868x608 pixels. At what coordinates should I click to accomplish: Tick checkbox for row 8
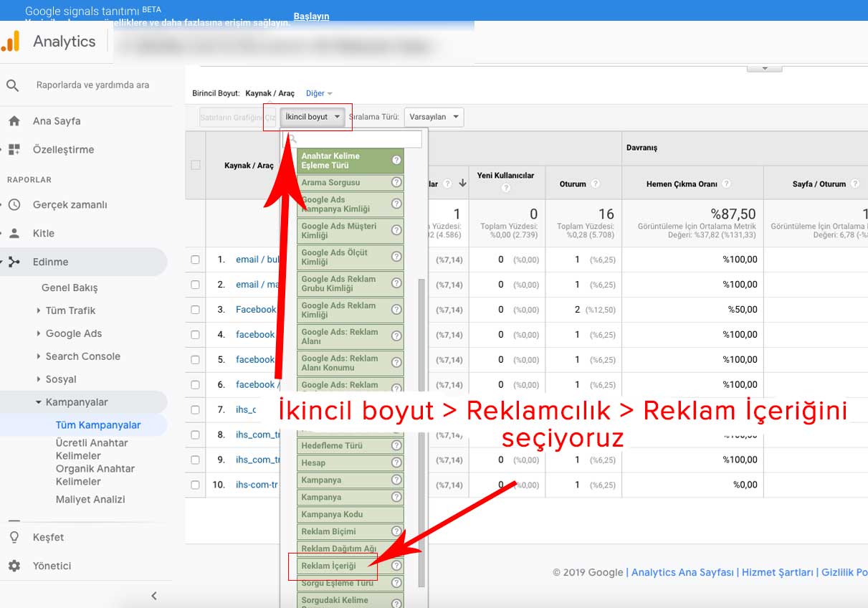(195, 435)
